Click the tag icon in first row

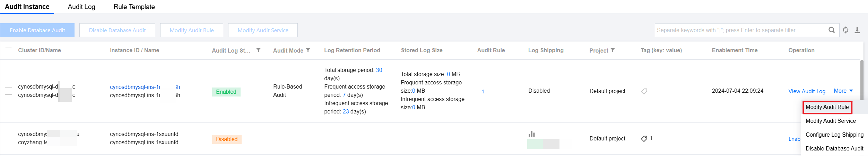(644, 91)
